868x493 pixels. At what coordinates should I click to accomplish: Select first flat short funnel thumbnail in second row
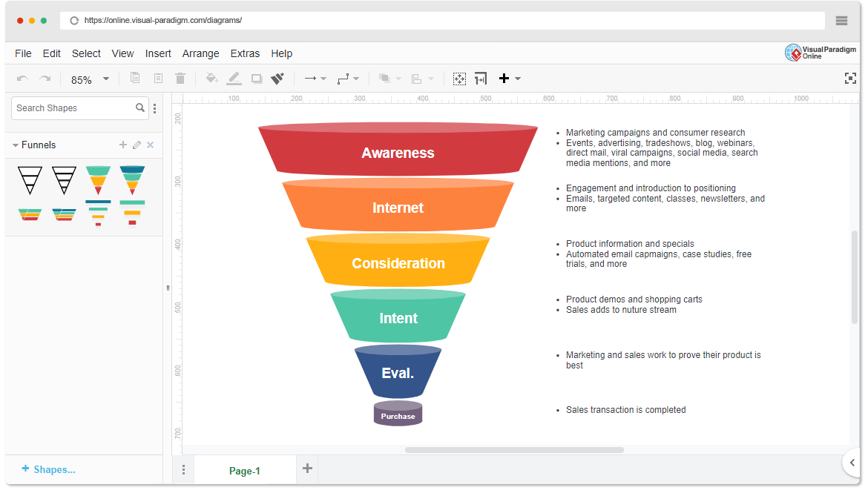click(x=30, y=214)
